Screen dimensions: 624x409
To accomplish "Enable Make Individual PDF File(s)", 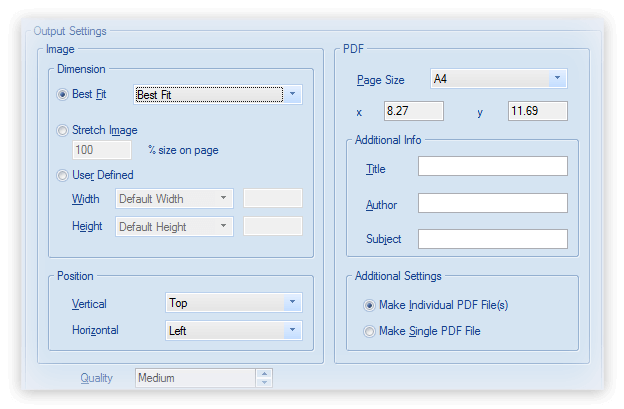I will (x=371, y=305).
